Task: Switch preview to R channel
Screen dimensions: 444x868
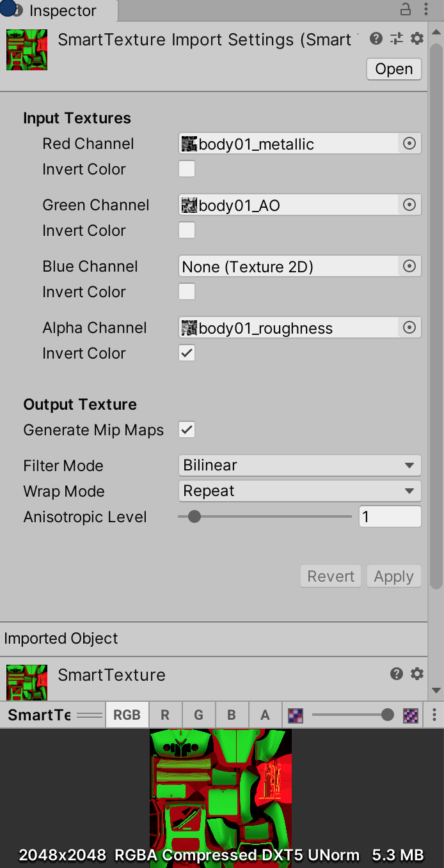Action: 165,715
